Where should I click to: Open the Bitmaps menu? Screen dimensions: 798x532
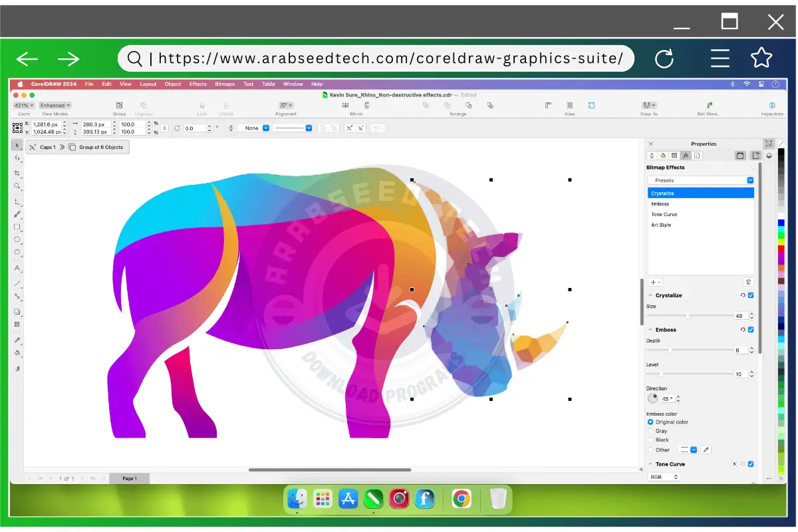[225, 84]
